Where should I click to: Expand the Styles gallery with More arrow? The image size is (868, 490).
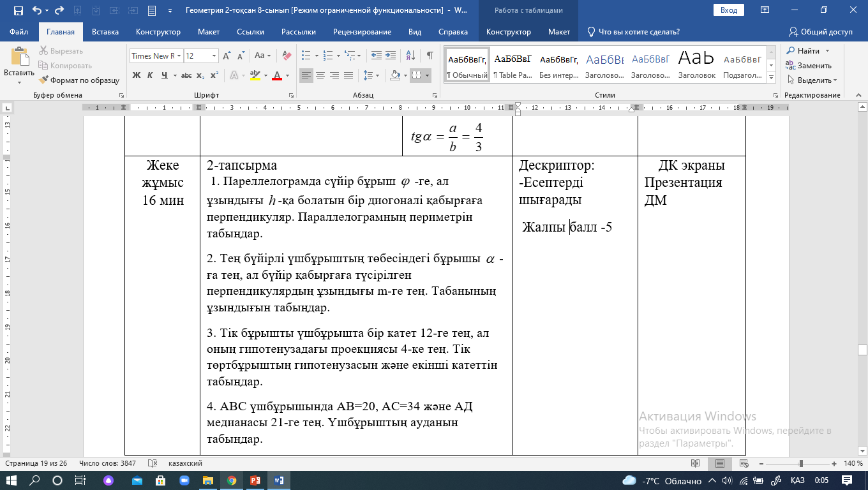[772, 77]
